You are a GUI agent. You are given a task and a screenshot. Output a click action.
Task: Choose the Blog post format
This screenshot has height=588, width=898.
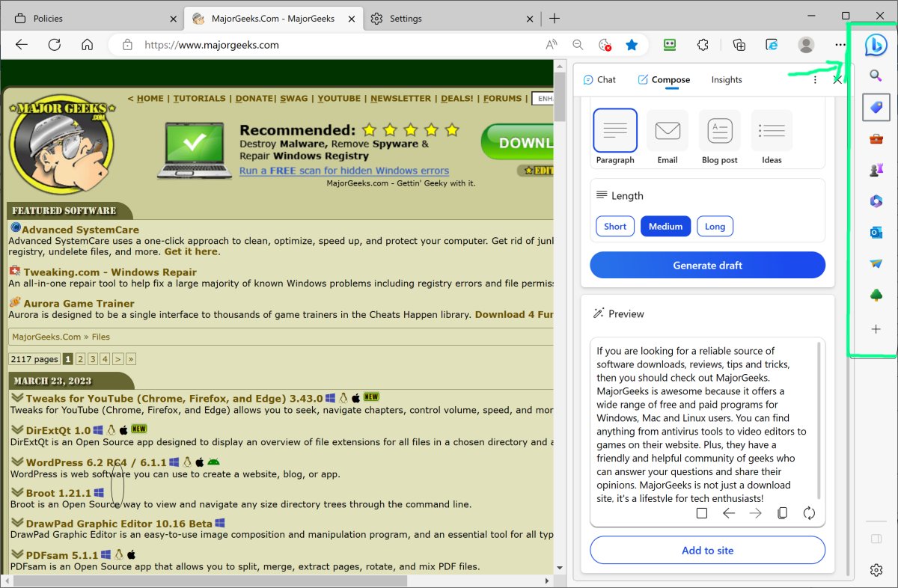coord(719,135)
